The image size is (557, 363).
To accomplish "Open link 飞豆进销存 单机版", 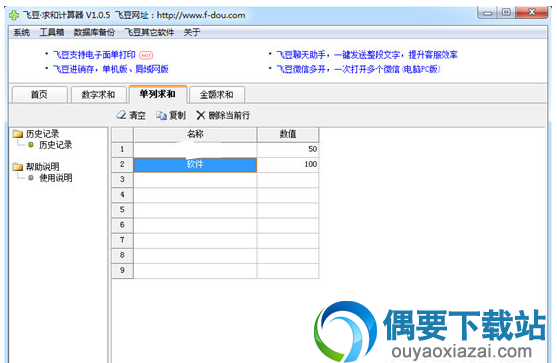I will (x=110, y=69).
